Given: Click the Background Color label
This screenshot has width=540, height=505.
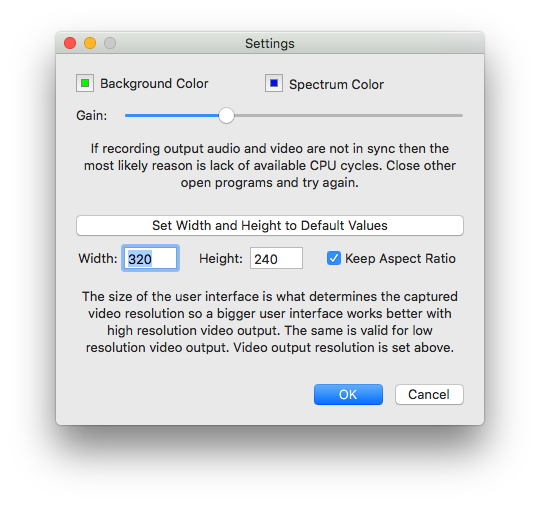Looking at the screenshot, I should pos(154,83).
